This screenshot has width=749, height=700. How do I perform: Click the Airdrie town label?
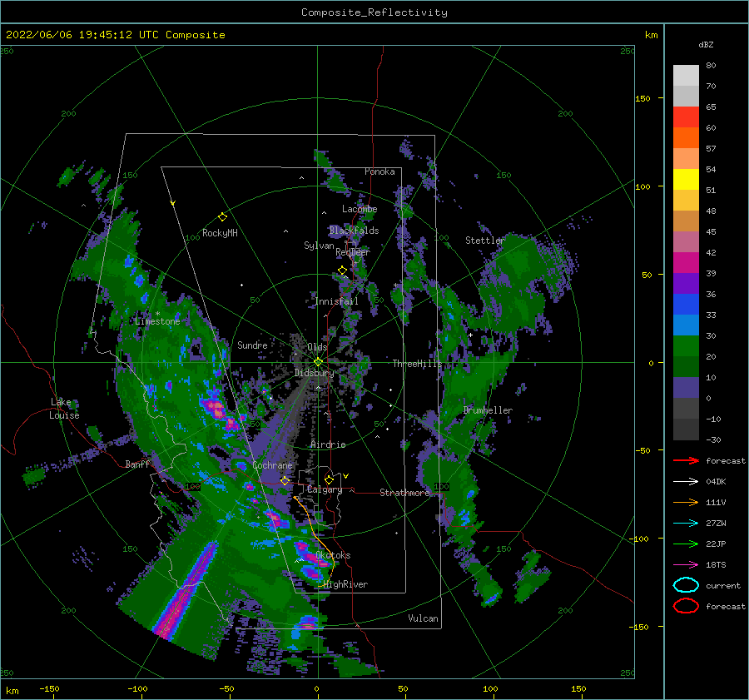(x=328, y=444)
